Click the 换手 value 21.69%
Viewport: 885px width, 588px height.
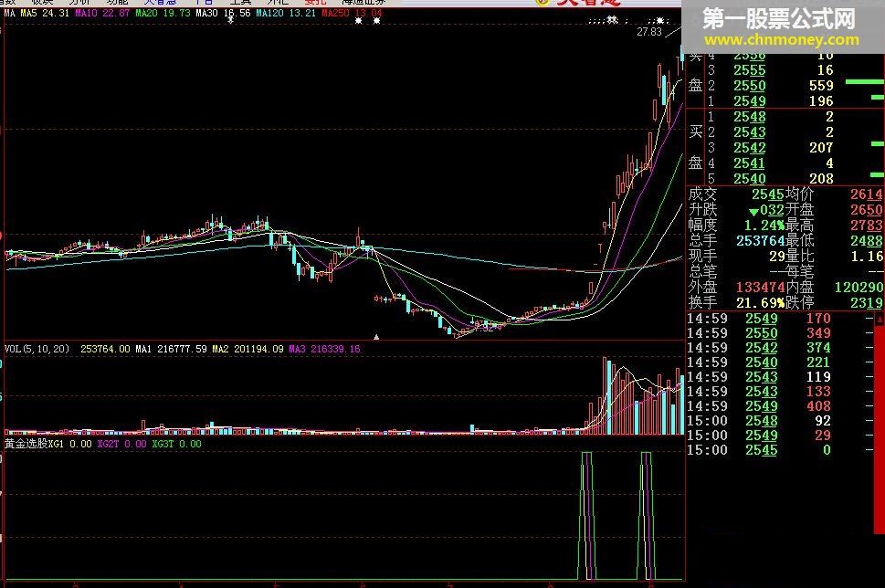pyautogui.click(x=760, y=303)
